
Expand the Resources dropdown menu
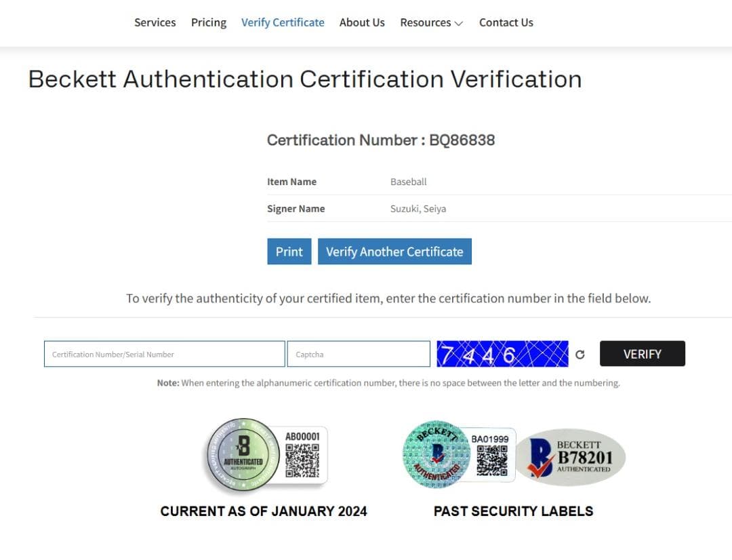pyautogui.click(x=431, y=22)
